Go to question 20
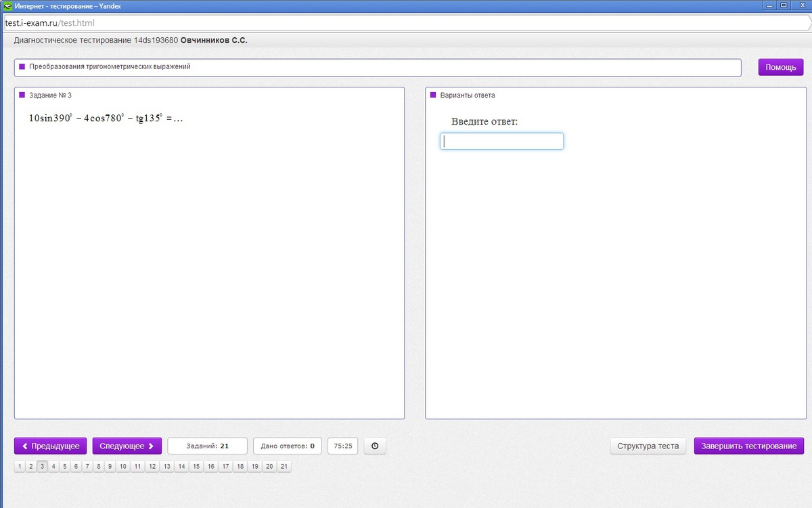The image size is (812, 508). pos(269,466)
